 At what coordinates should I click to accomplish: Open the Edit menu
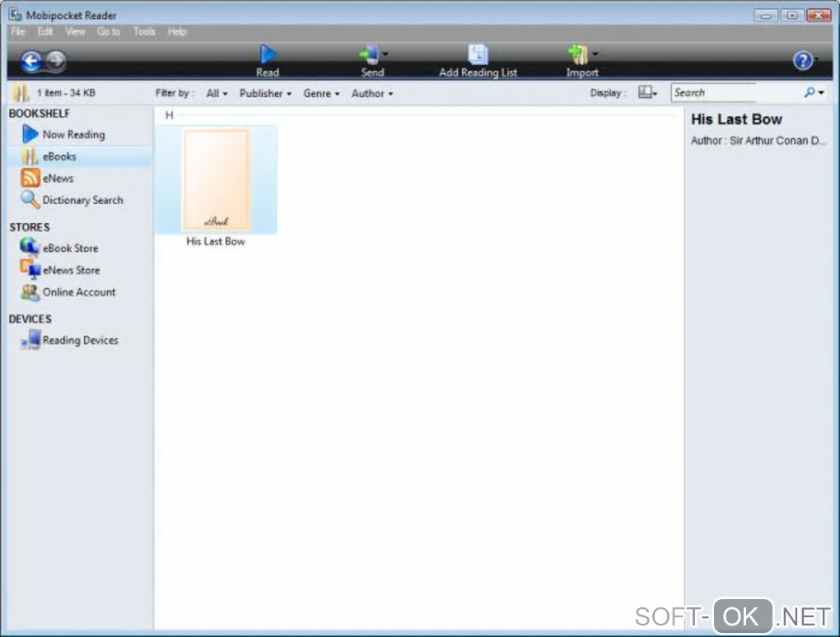(45, 31)
